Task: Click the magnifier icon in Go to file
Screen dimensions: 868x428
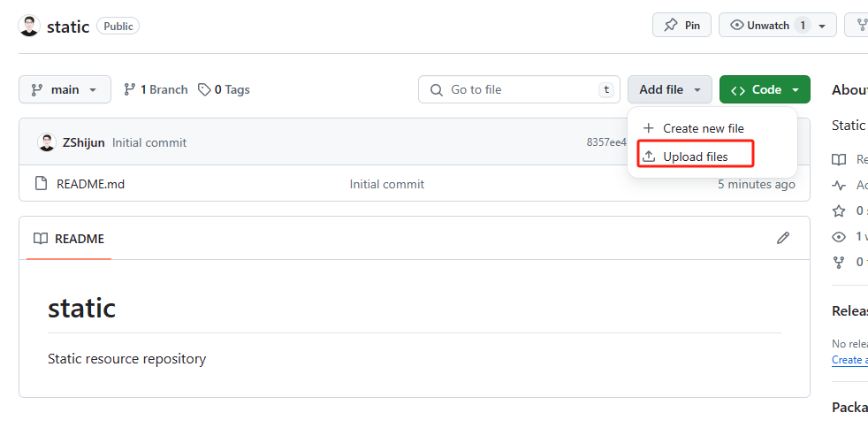Action: [x=437, y=89]
